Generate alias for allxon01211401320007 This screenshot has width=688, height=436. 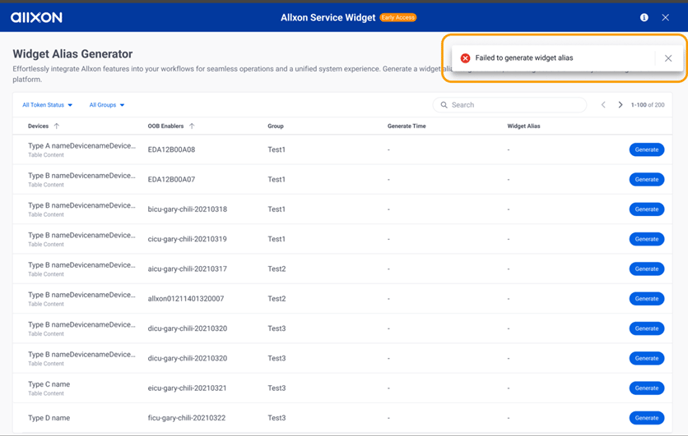point(647,299)
